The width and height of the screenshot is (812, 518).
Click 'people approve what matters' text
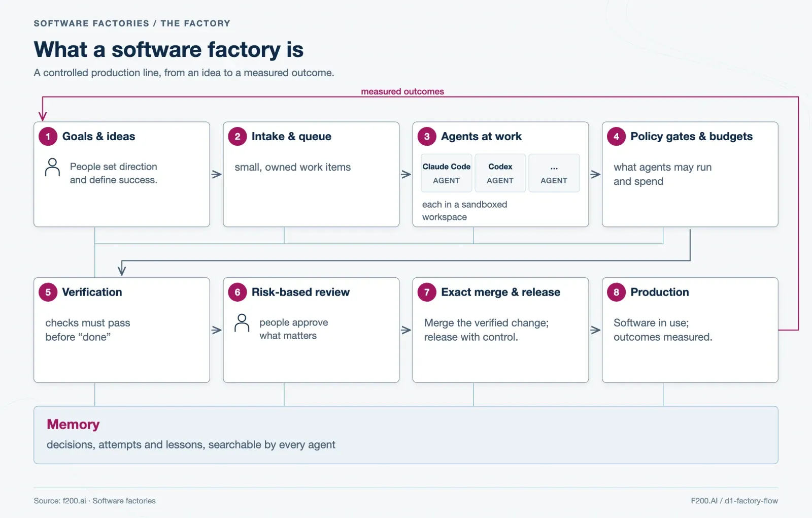(294, 329)
